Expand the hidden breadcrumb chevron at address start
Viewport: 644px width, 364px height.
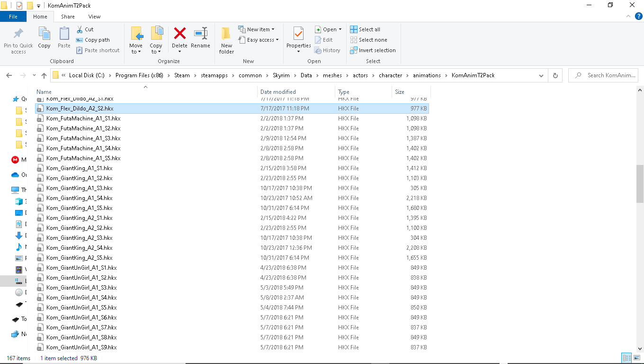pyautogui.click(x=63, y=75)
